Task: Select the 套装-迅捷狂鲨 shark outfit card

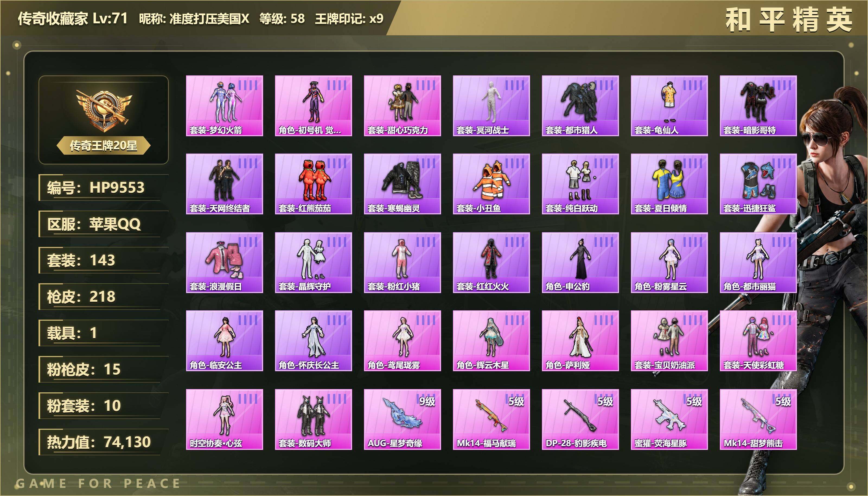Action: 758,184
